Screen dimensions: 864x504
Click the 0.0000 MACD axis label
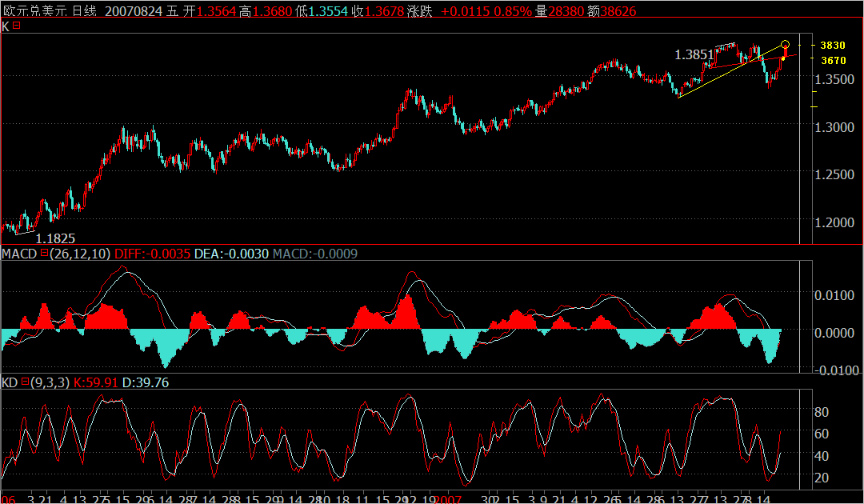[x=834, y=333]
